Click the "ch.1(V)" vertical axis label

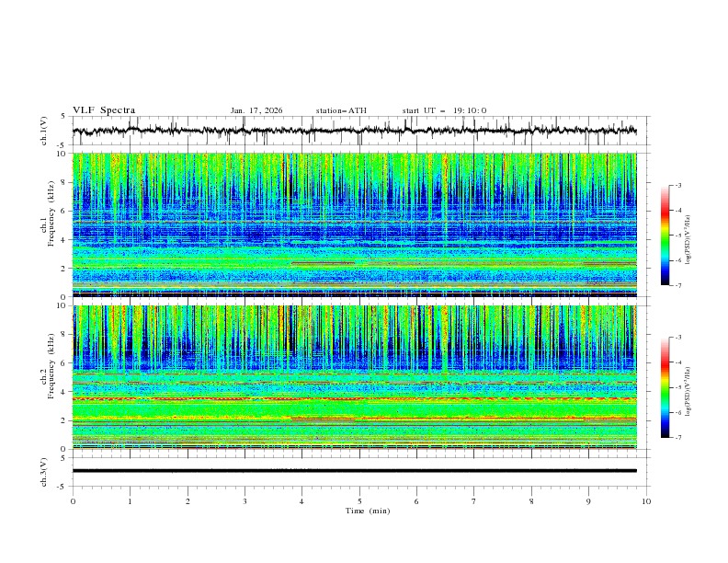[44, 131]
